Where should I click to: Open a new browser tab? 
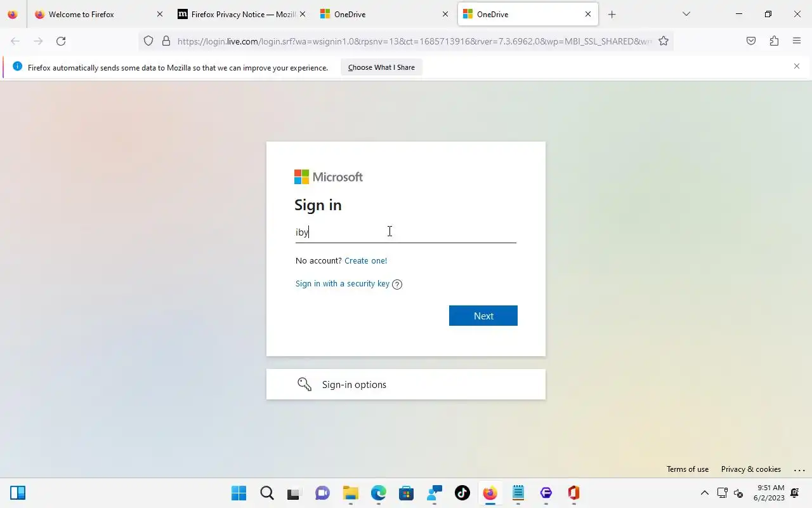(612, 14)
